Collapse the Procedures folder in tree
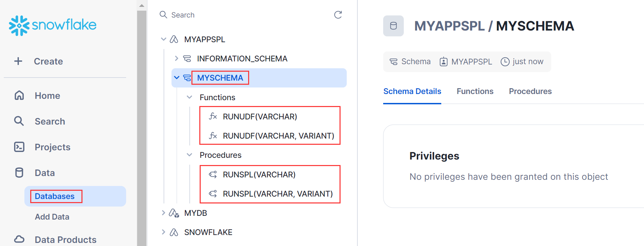The height and width of the screenshot is (246, 644). coord(189,155)
